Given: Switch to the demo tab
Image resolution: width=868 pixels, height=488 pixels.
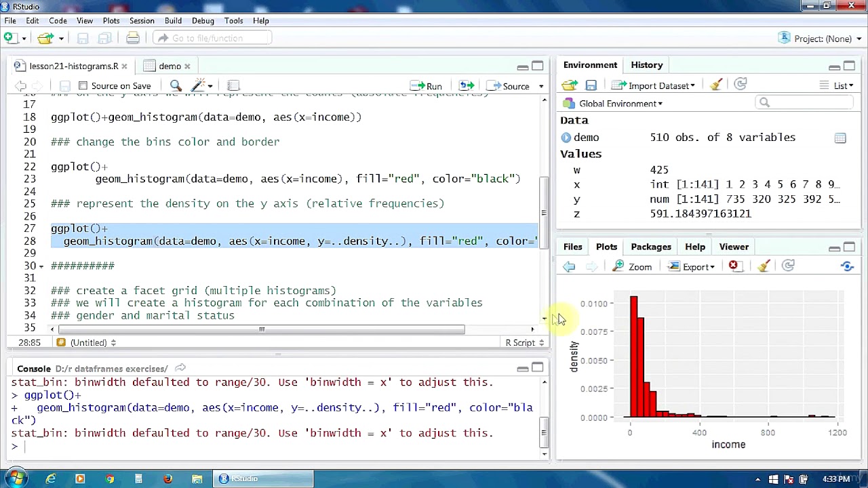Looking at the screenshot, I should pyautogui.click(x=170, y=66).
